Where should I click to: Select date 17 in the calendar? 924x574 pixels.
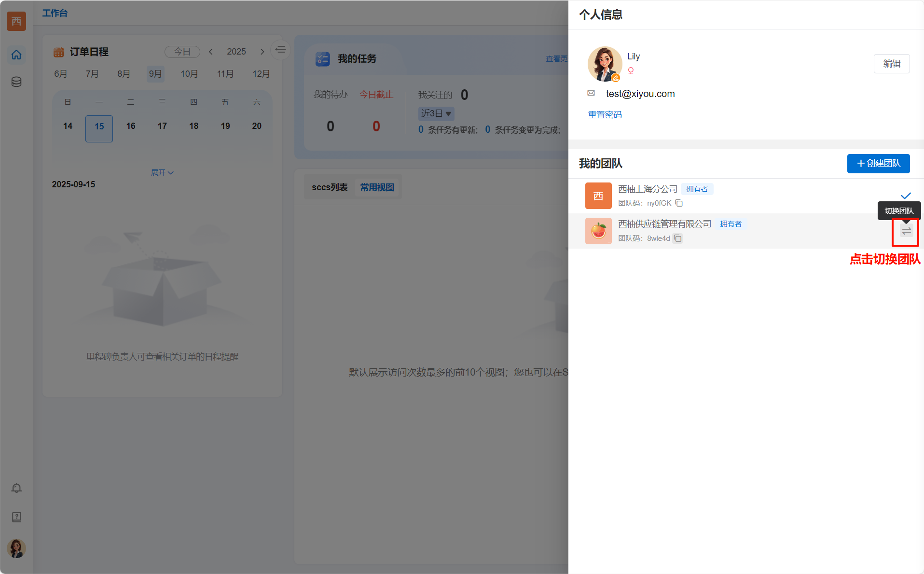[x=162, y=126]
